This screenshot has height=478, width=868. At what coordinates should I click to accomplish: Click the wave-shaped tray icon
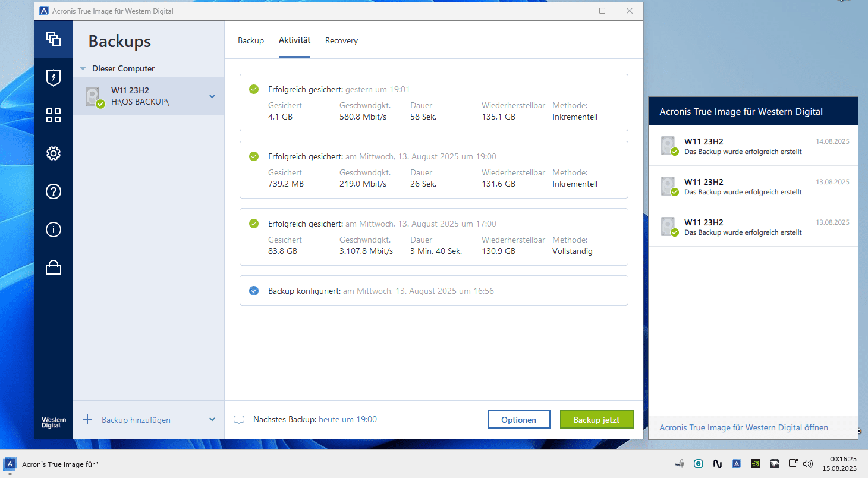click(x=718, y=464)
